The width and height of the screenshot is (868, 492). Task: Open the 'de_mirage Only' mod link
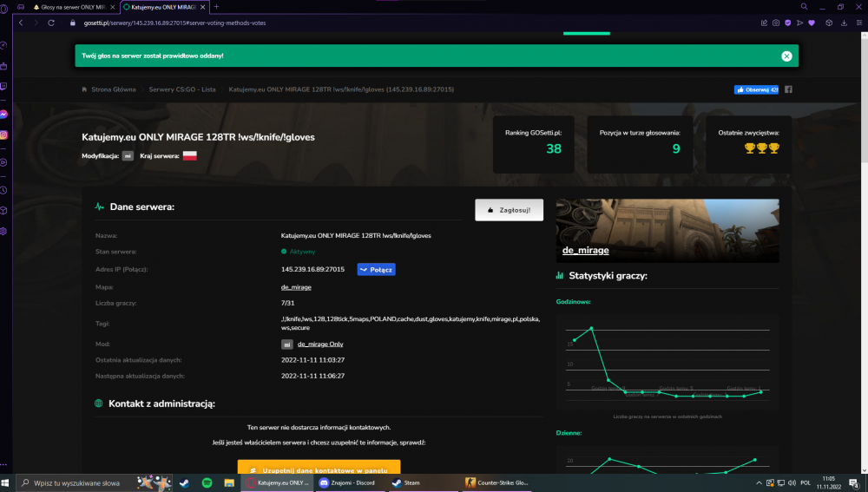pos(320,344)
